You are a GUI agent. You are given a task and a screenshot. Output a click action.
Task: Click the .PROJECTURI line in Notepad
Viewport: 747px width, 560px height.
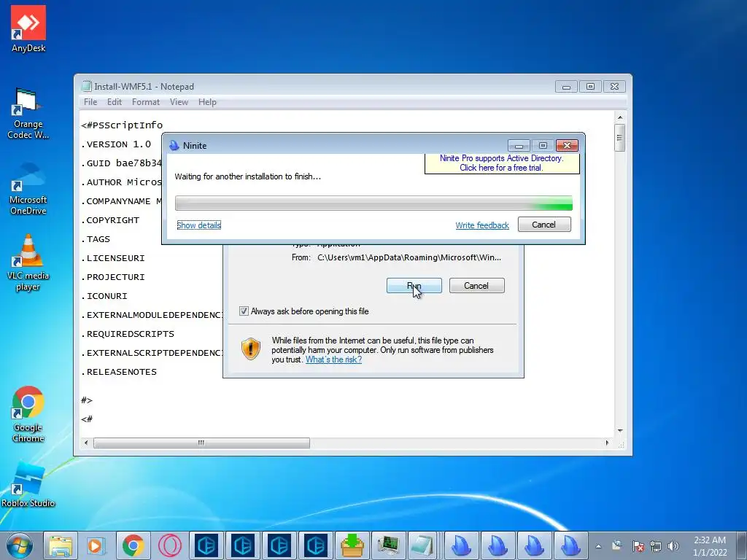pyautogui.click(x=113, y=277)
